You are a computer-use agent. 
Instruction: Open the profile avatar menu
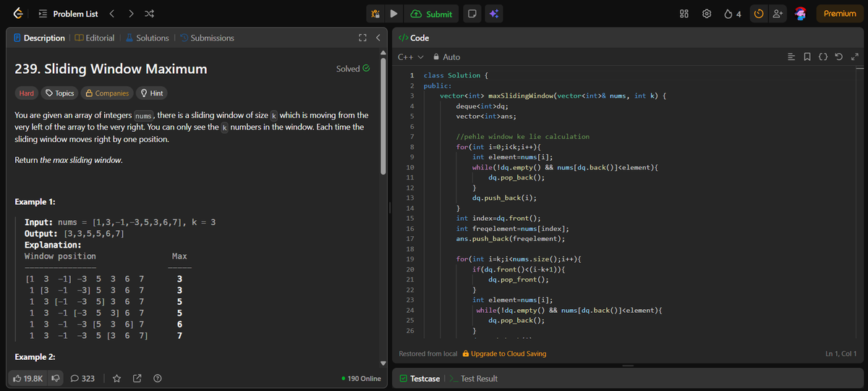[x=801, y=14]
